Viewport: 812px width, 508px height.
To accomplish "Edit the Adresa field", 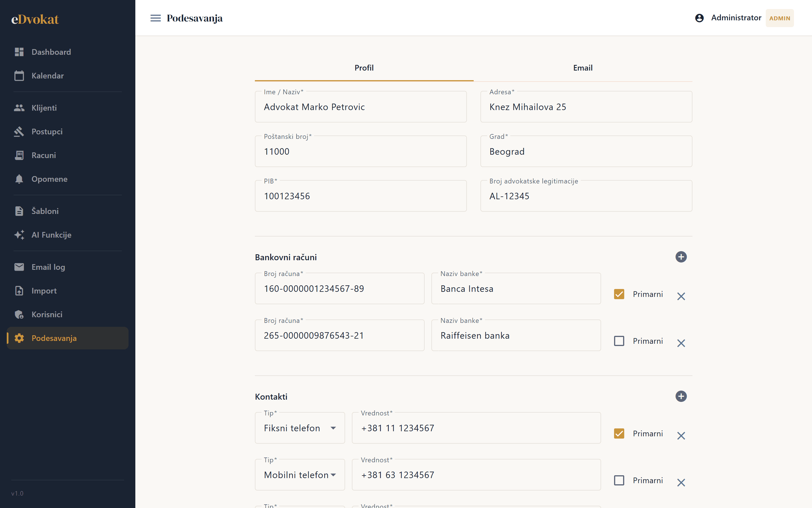I will (x=586, y=107).
